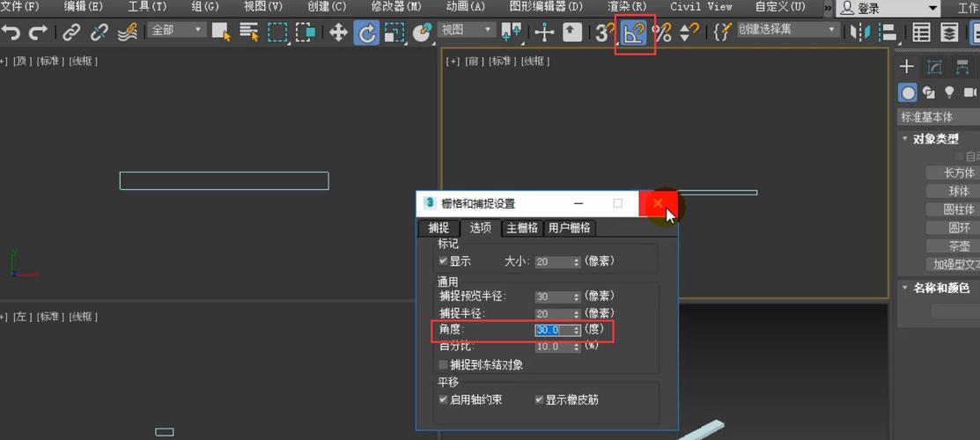Click the Bind to Space Warp icon
The image size is (980, 440).
(x=128, y=33)
